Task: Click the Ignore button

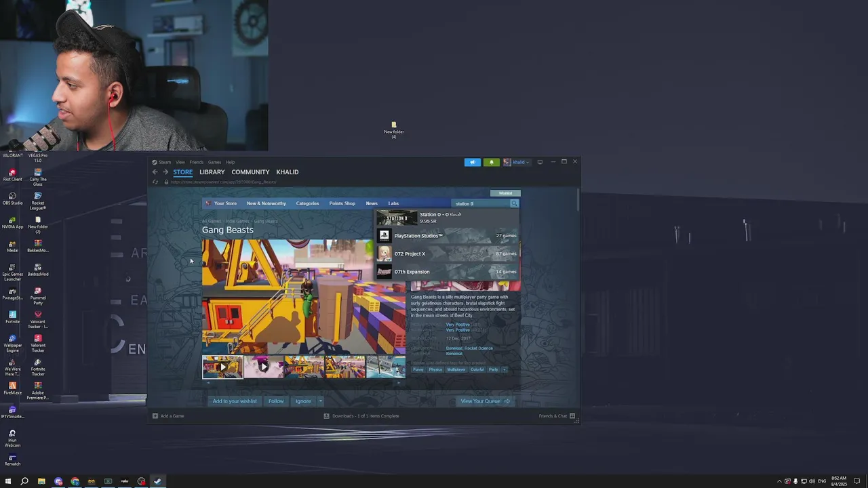Action: (303, 401)
